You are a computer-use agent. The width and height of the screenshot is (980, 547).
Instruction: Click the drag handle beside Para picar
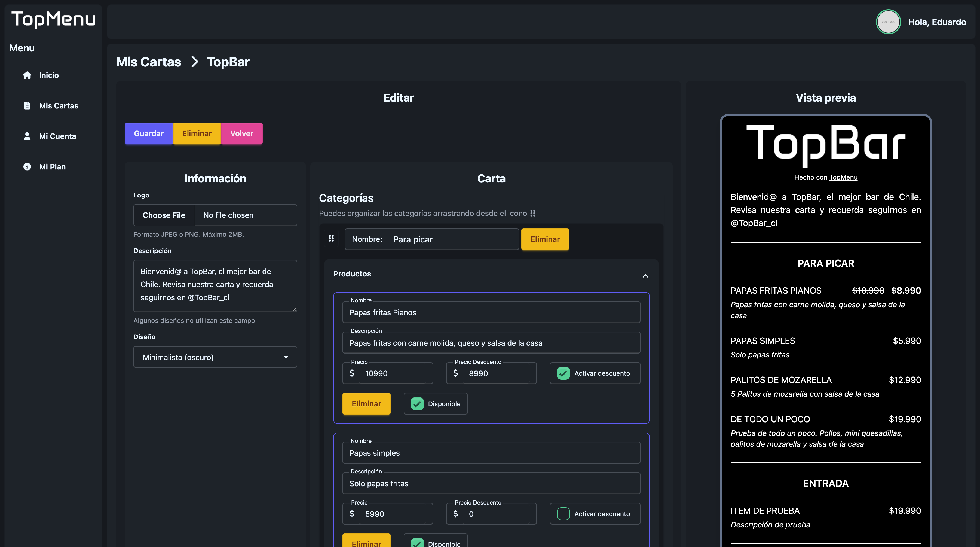tap(331, 239)
